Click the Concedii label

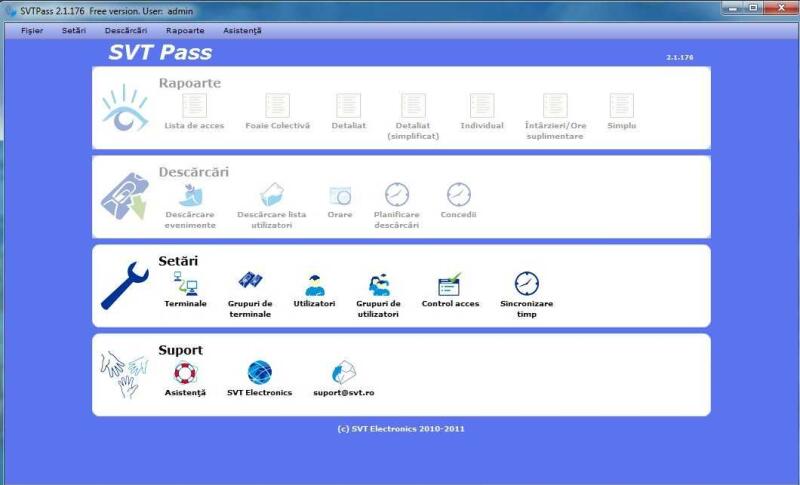[459, 215]
